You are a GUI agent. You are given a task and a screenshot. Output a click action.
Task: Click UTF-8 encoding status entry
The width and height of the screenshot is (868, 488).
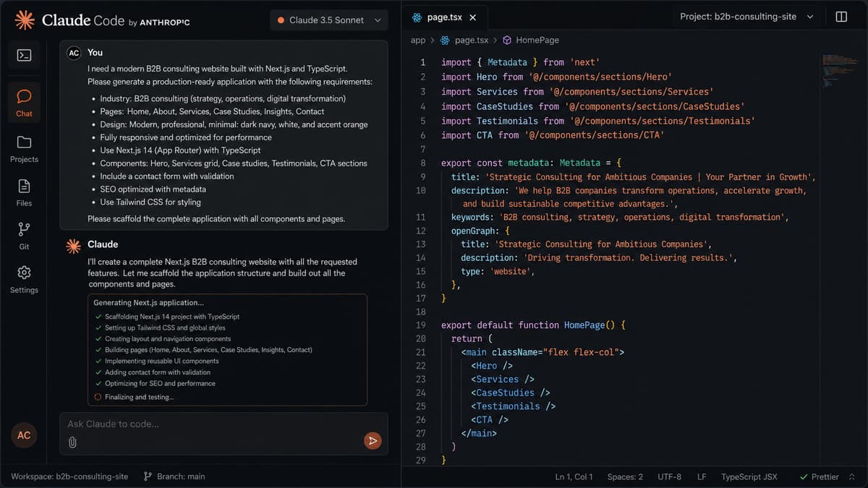point(670,477)
